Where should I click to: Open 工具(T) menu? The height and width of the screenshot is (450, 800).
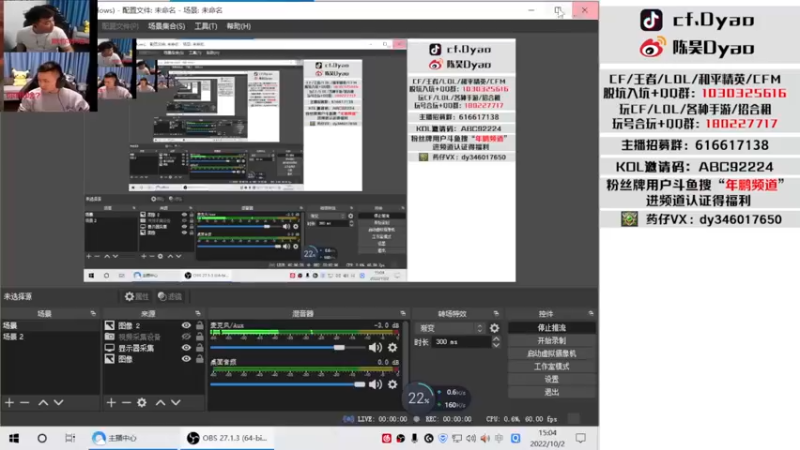(x=206, y=26)
